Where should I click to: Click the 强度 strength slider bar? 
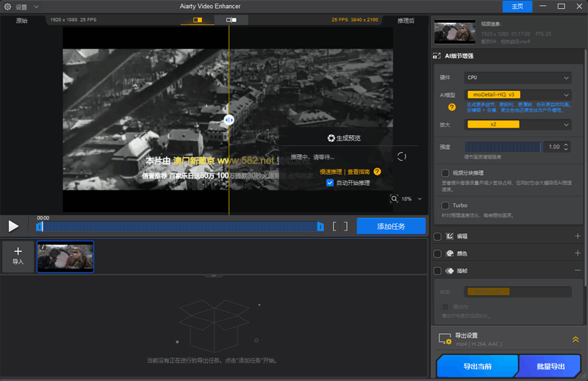coord(502,147)
